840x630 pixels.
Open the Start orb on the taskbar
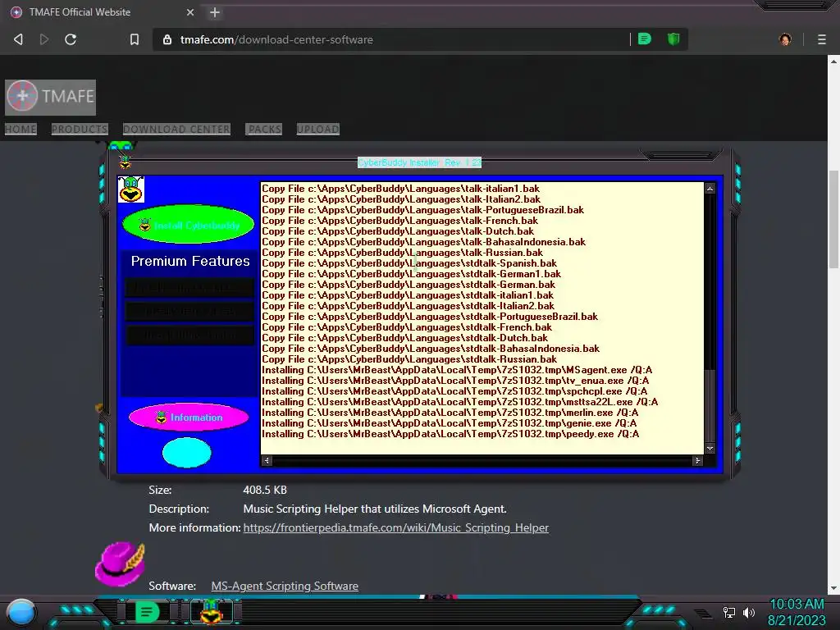point(21,612)
